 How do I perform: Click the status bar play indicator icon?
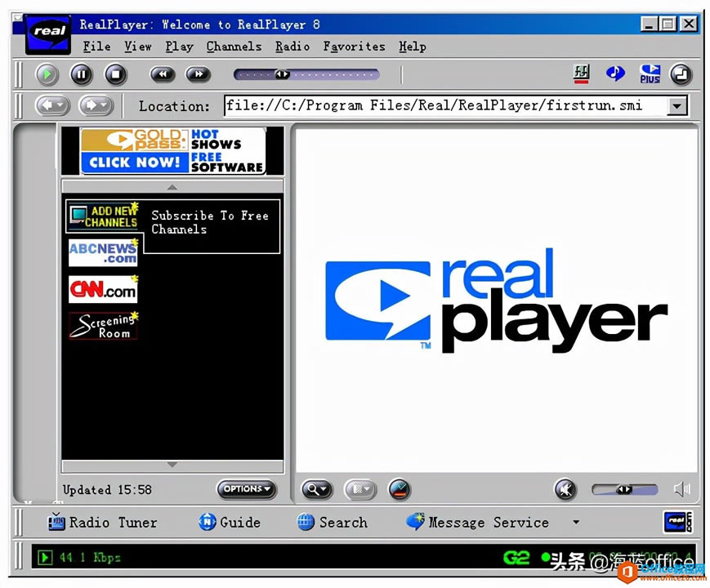tap(45, 557)
